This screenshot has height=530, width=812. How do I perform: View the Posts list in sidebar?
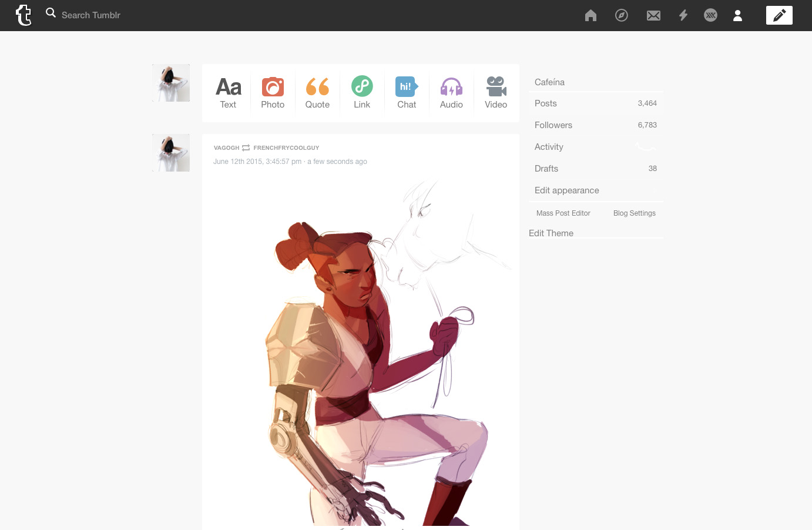pos(596,103)
